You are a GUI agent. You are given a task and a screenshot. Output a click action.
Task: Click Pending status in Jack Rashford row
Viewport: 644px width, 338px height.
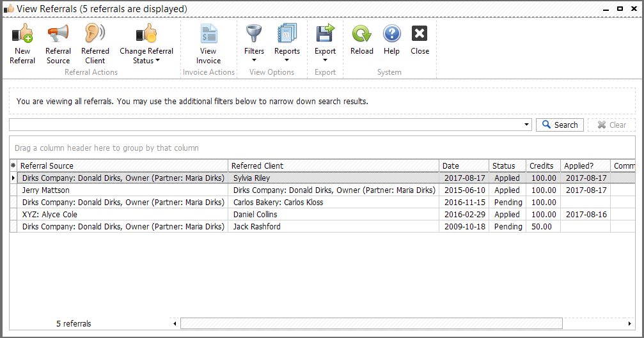tap(508, 226)
